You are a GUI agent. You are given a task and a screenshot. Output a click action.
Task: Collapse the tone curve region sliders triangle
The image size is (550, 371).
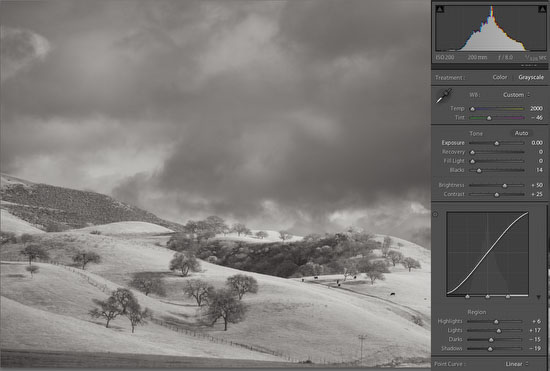pyautogui.click(x=539, y=297)
